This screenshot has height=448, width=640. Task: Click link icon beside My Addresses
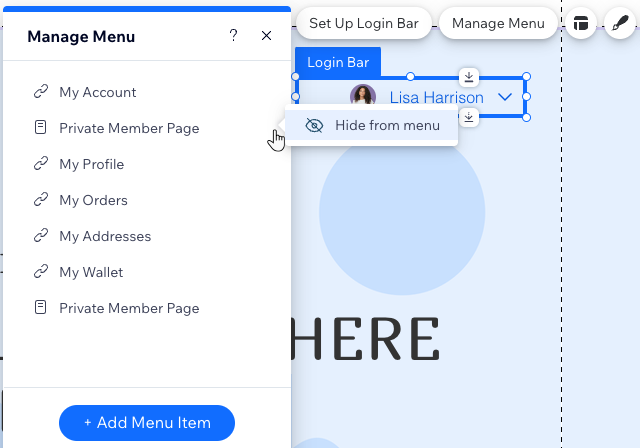(41, 235)
